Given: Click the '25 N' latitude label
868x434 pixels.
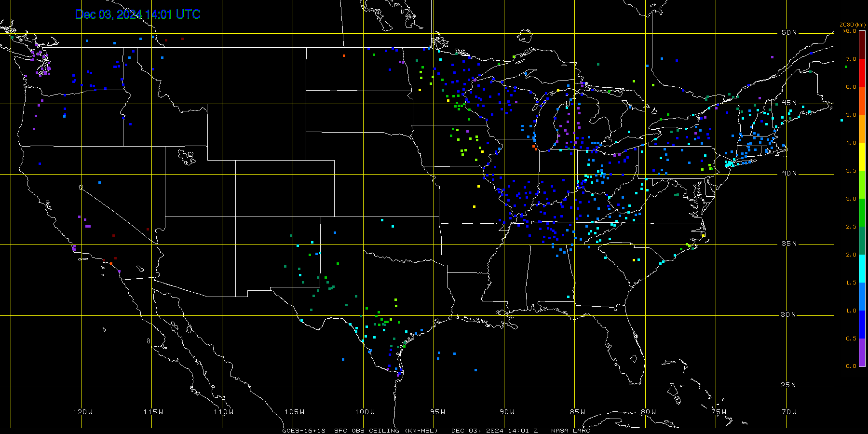Looking at the screenshot, I should [789, 385].
